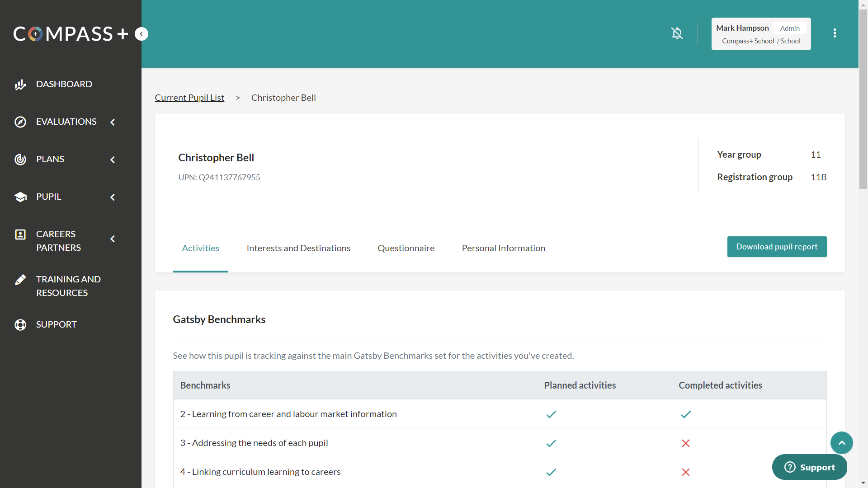Click Download pupil report button
Image resolution: width=868 pixels, height=488 pixels.
(x=777, y=247)
